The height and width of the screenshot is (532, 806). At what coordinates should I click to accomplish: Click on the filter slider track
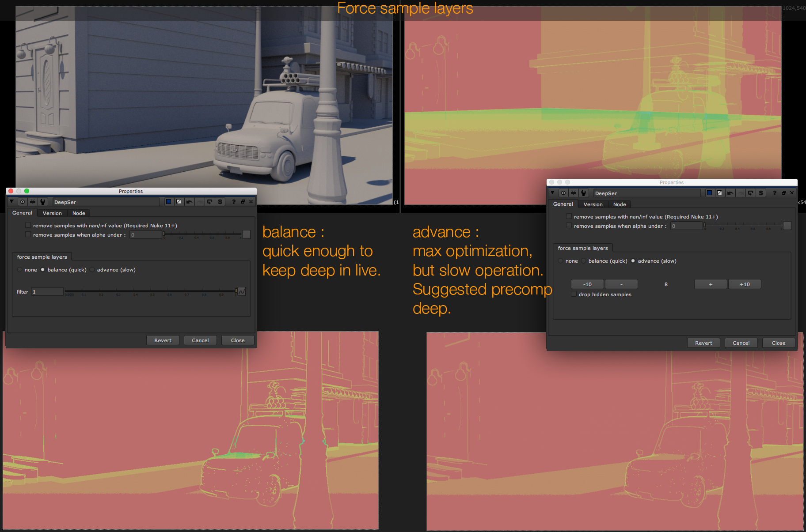[150, 291]
